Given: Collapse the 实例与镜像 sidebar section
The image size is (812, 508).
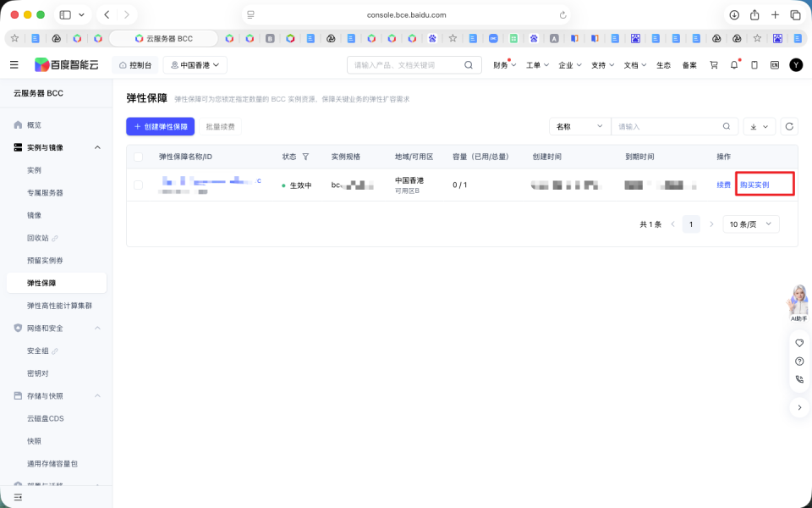Looking at the screenshot, I should pyautogui.click(x=97, y=147).
